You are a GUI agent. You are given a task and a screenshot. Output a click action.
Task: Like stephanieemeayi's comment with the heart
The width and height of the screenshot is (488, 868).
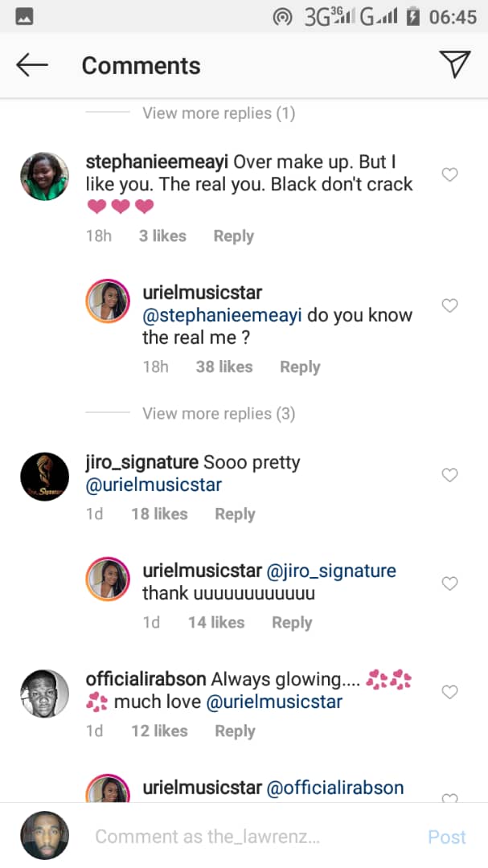tap(450, 174)
